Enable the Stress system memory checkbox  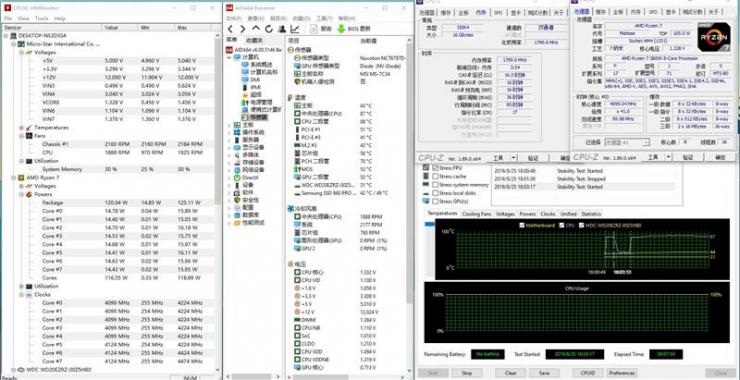(x=435, y=185)
